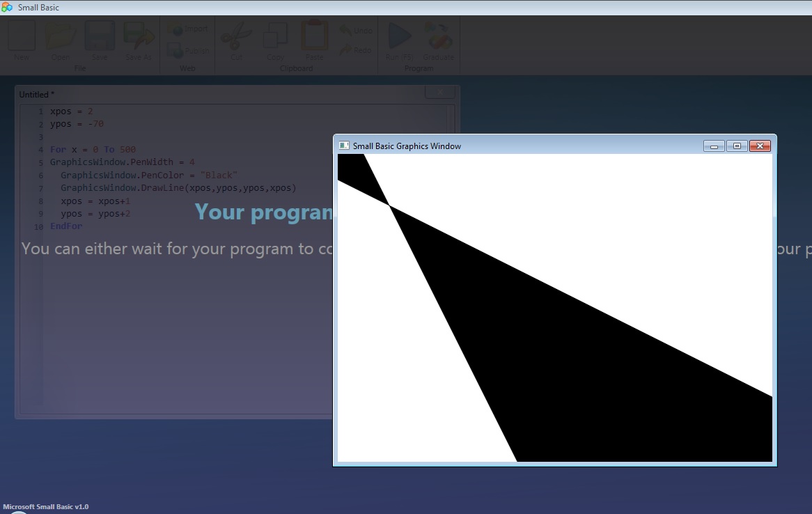Run the program with Run (F5)
The height and width of the screenshot is (514, 812).
click(400, 39)
